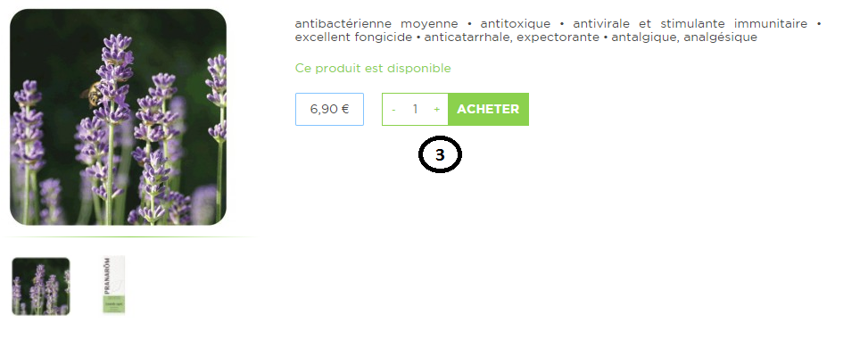Click the 6,90 € price box

tap(329, 109)
